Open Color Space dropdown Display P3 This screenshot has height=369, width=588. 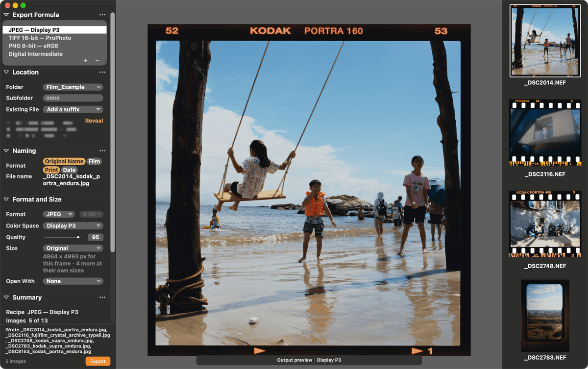pyautogui.click(x=73, y=226)
